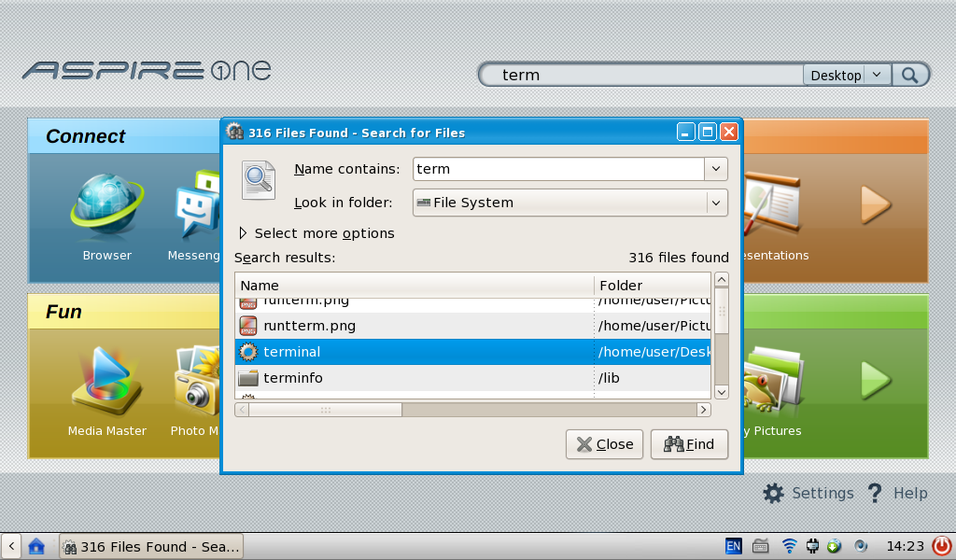Click the horizontal scrollbar right arrow
The height and width of the screenshot is (560, 956).
pos(704,410)
